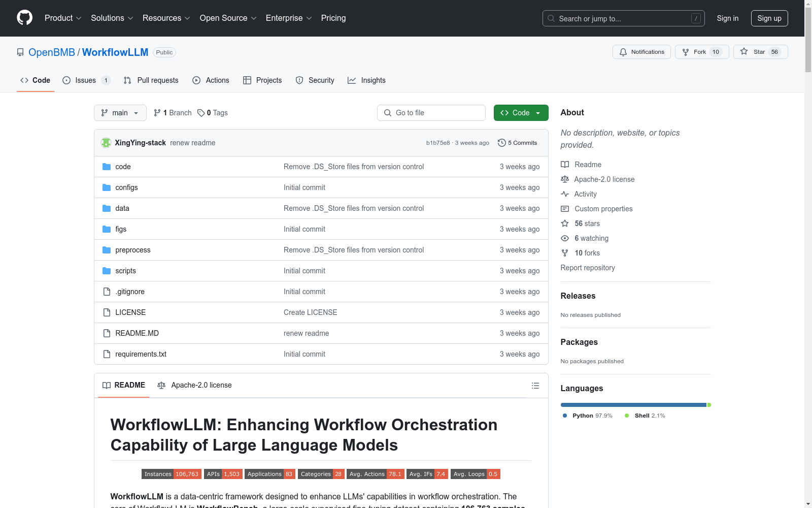Click the Shell green color dot
Viewport: 812px width, 508px height.
pyautogui.click(x=627, y=416)
